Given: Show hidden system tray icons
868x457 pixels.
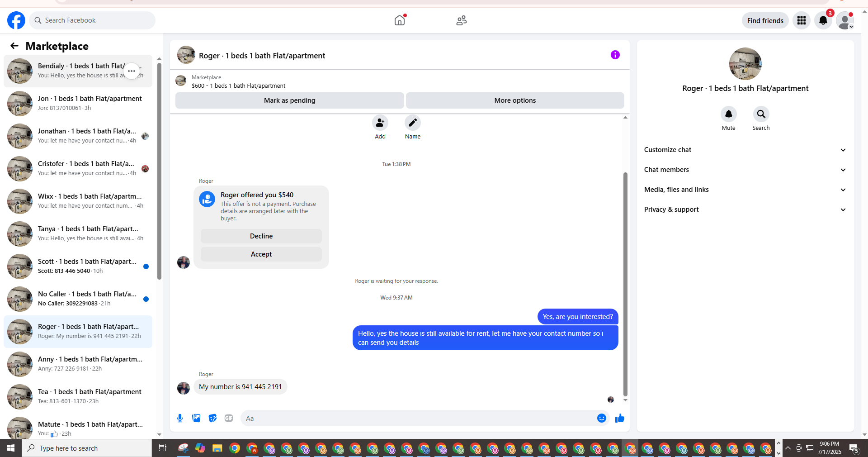Looking at the screenshot, I should pos(788,448).
